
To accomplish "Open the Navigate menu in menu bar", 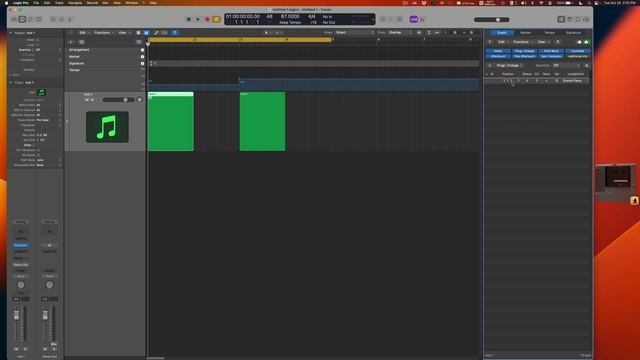I will 75,3.
